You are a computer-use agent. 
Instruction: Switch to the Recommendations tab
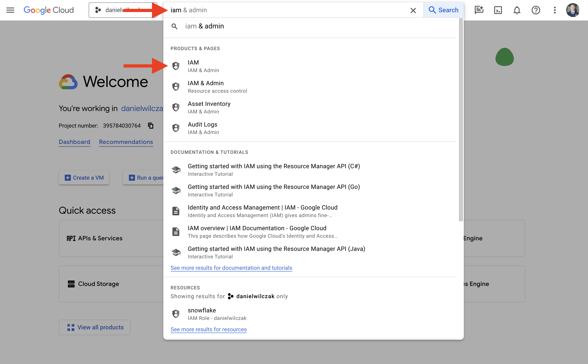click(126, 142)
